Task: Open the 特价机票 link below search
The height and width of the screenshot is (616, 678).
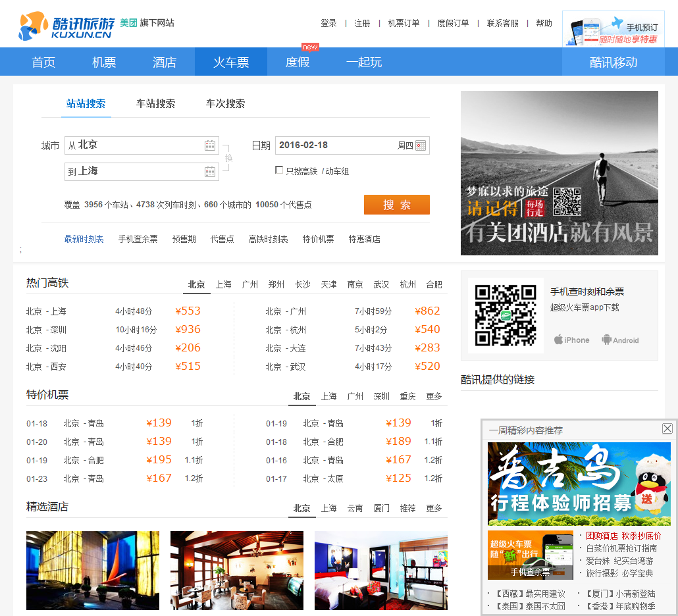Action: (x=318, y=239)
